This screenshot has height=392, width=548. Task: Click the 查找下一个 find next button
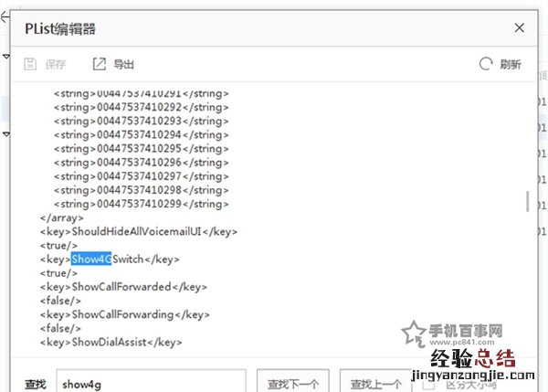click(292, 384)
